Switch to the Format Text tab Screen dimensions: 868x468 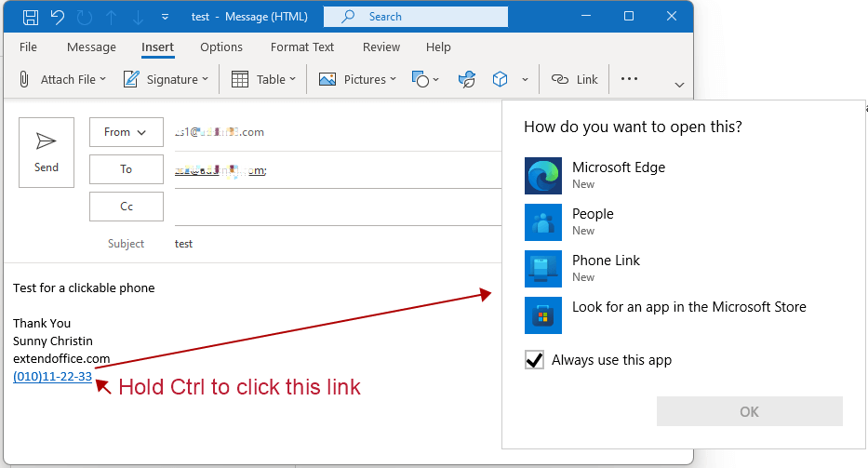click(x=302, y=47)
